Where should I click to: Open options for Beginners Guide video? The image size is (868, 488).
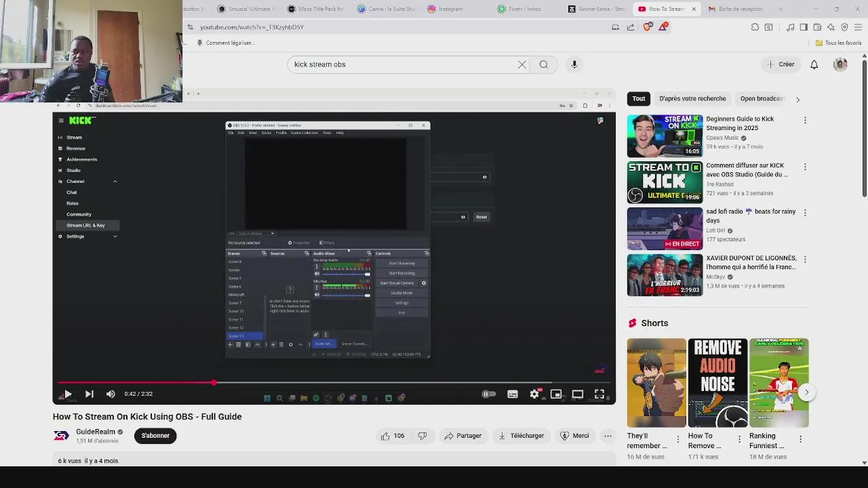pyautogui.click(x=805, y=121)
